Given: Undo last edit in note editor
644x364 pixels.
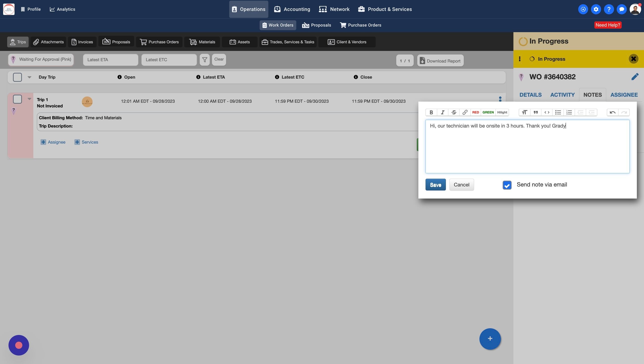Looking at the screenshot, I should [612, 113].
